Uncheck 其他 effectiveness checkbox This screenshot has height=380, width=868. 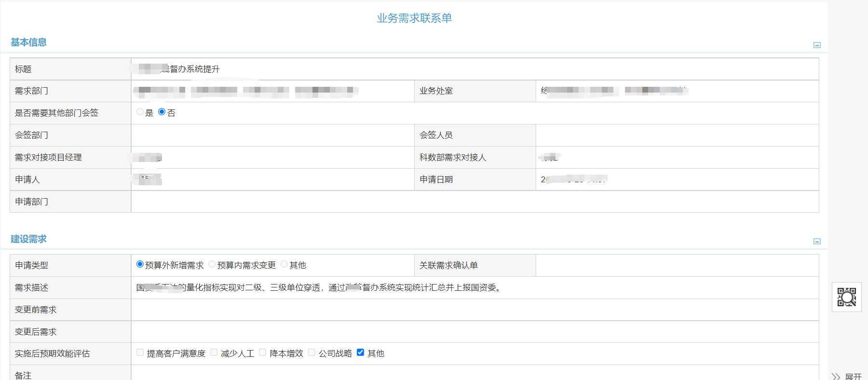[x=360, y=353]
